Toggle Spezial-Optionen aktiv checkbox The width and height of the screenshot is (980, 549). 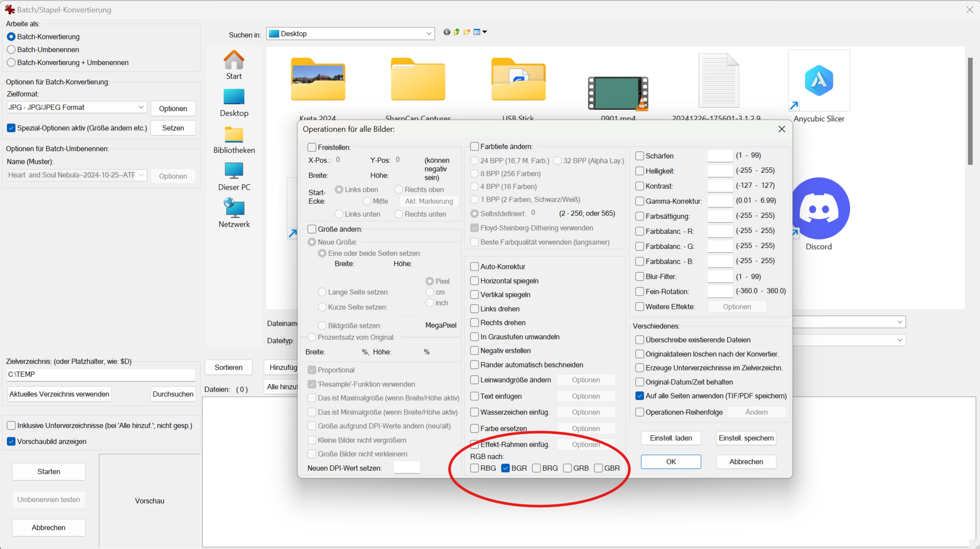11,128
